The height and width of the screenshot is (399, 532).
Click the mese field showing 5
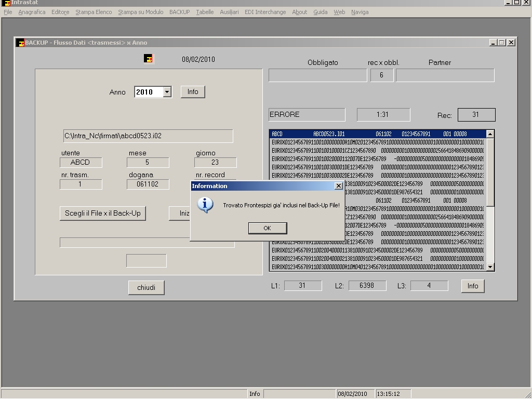coord(148,163)
